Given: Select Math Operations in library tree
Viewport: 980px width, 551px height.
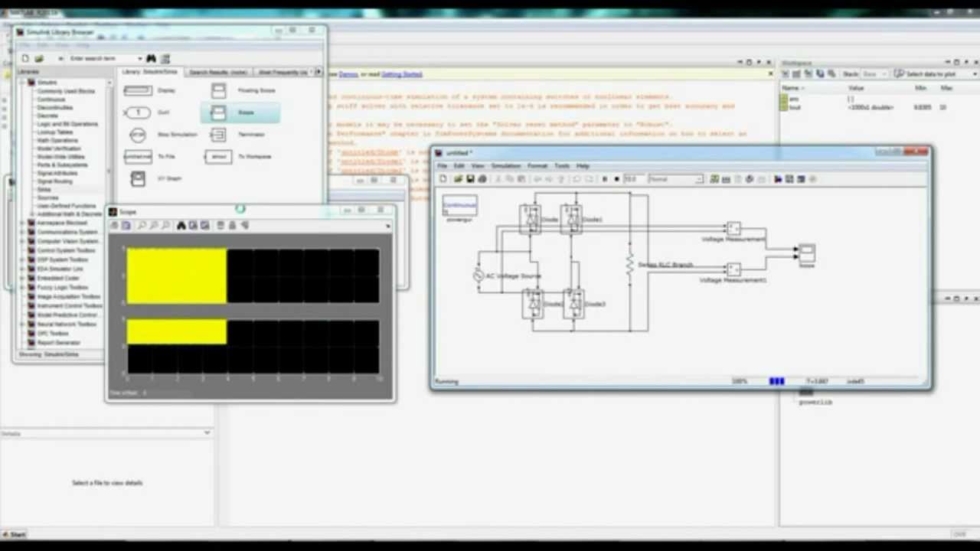Looking at the screenshot, I should pos(58,141).
